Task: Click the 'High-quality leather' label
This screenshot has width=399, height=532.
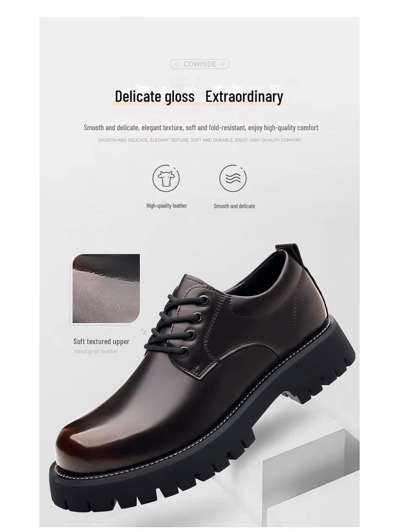Action: (167, 206)
